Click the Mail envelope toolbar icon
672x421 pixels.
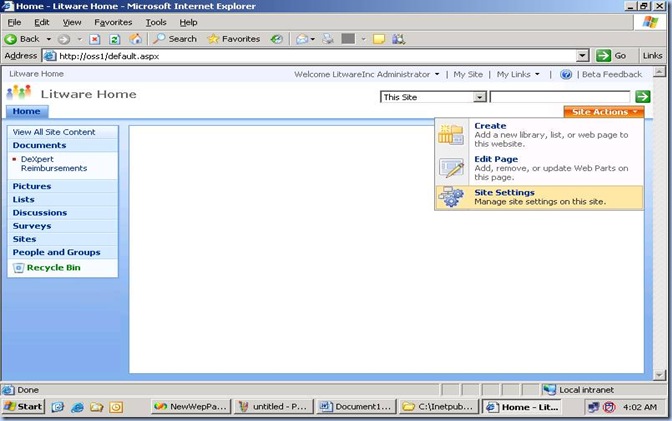pos(302,39)
